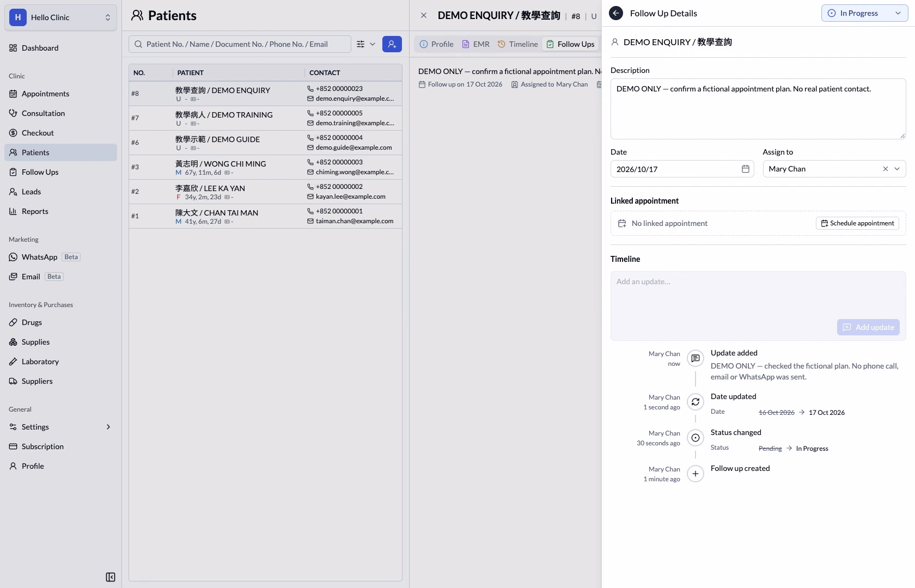915x588 pixels.
Task: Select patient row LEE KA YAN
Action: click(x=265, y=192)
